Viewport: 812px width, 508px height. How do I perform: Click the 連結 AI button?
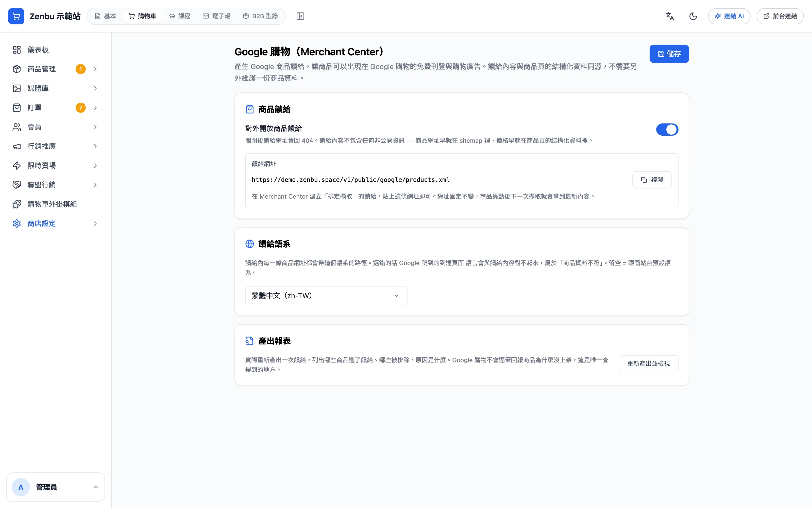tap(729, 16)
